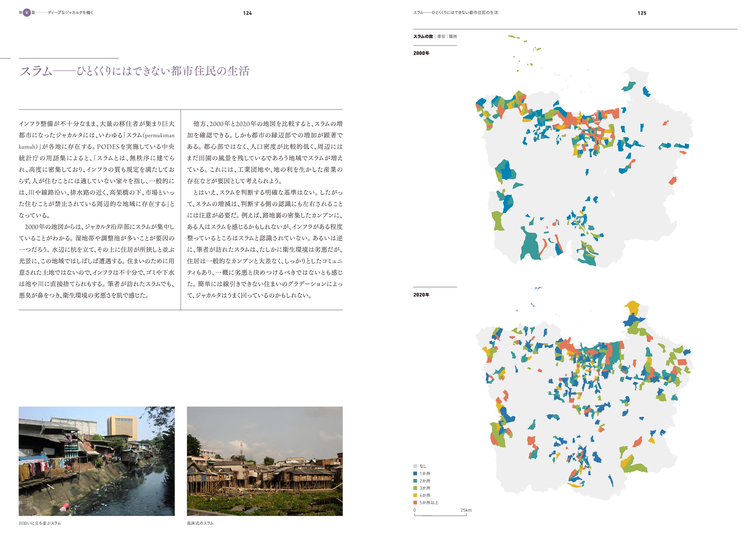Click the green 3か所 legend swatch

click(x=415, y=488)
